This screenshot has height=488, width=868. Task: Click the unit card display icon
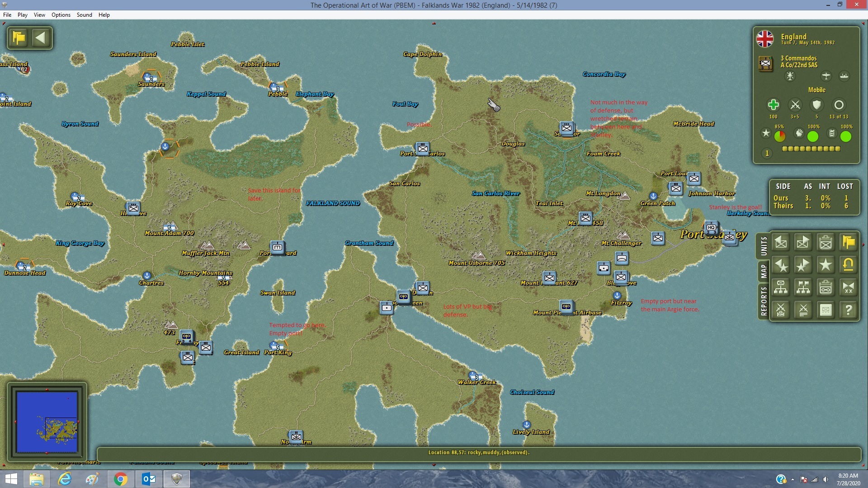click(x=826, y=310)
